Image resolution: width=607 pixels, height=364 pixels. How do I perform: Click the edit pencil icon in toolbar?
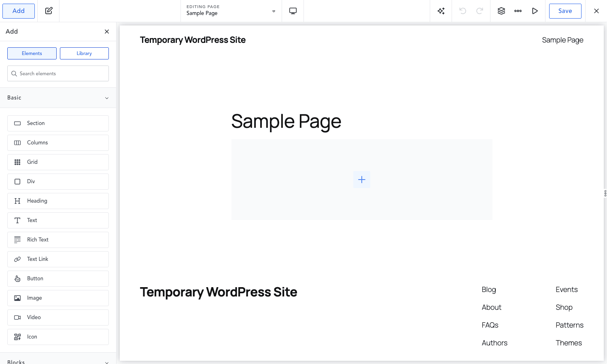click(49, 11)
